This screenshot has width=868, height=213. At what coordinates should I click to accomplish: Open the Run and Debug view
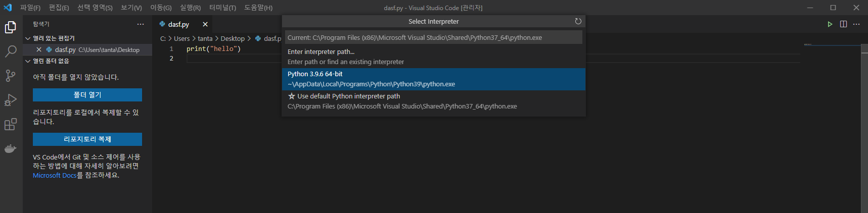tap(11, 100)
